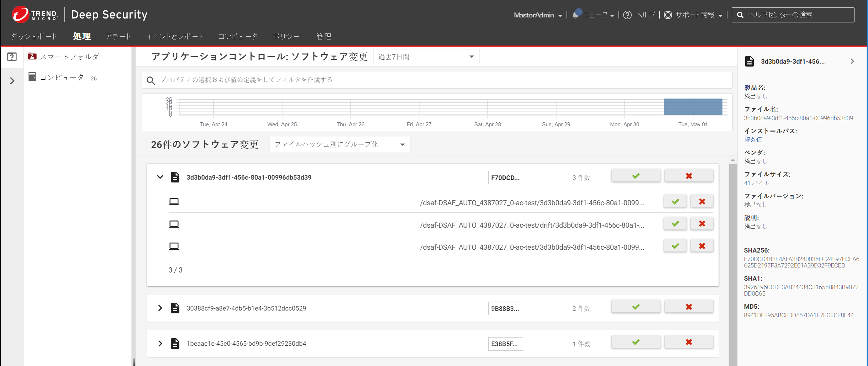Open the group by file hash dropdown

pyautogui.click(x=340, y=144)
